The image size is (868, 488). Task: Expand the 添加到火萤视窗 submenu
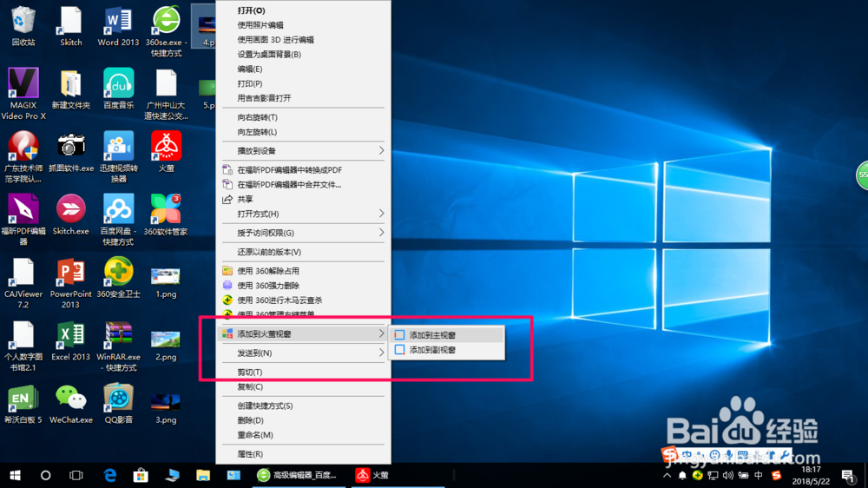[303, 334]
